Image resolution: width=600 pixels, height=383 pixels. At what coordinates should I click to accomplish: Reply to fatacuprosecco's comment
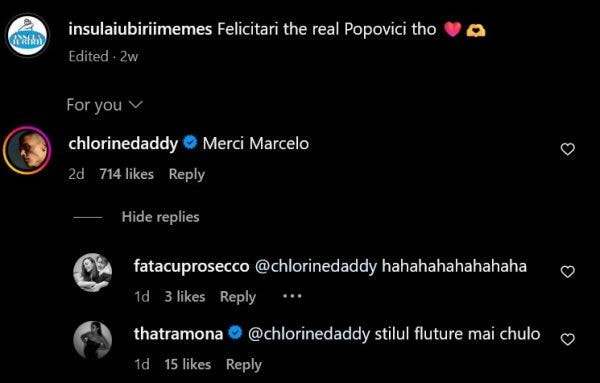point(238,297)
